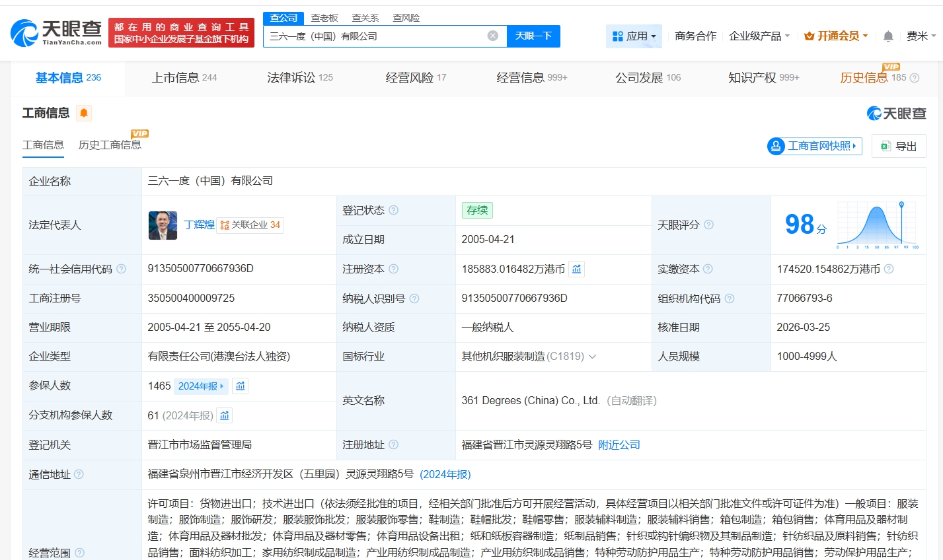
Task: Clear the search box with X icon
Action: pyautogui.click(x=493, y=36)
